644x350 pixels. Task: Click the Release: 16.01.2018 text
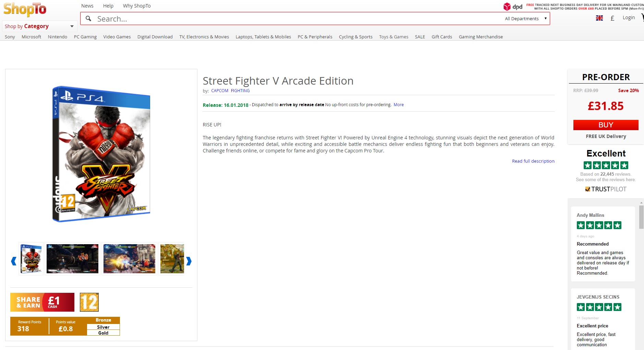pyautogui.click(x=226, y=105)
